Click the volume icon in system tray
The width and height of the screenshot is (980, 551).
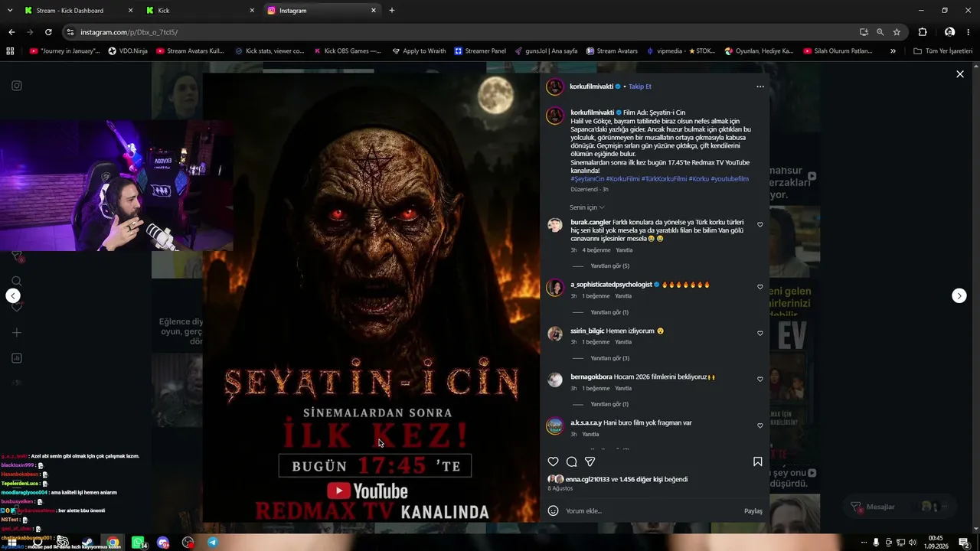913,543
